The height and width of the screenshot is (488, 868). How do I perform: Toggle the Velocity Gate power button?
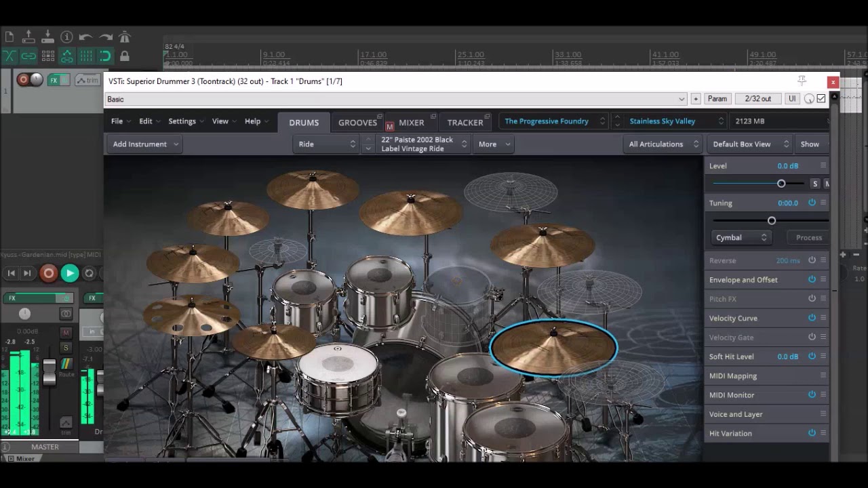pos(812,337)
